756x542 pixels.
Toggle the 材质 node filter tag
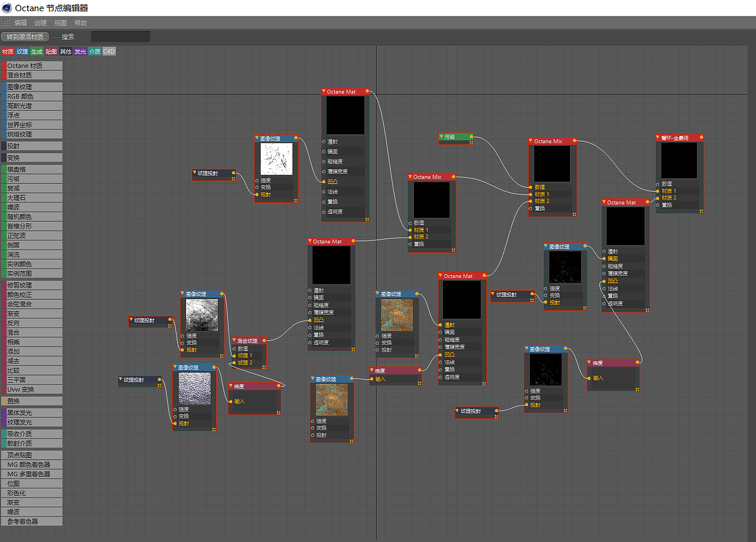pyautogui.click(x=8, y=51)
